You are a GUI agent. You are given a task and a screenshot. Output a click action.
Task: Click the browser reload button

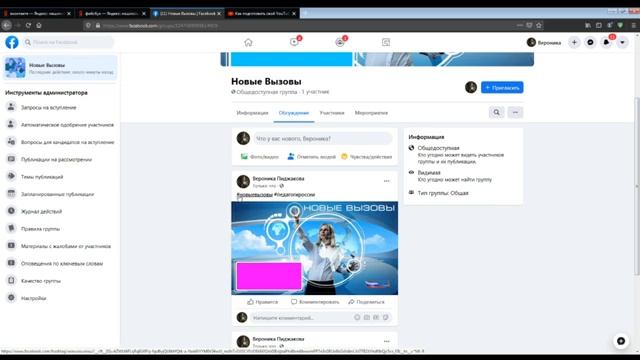[28, 25]
